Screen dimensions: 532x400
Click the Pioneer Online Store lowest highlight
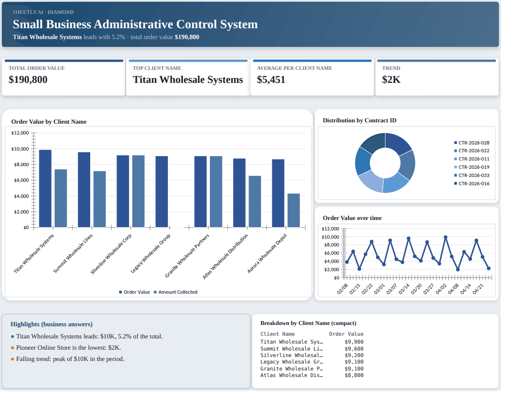66,348
